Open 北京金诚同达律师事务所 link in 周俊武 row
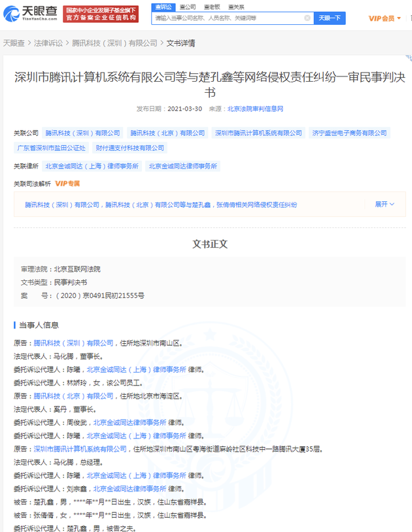 (x=129, y=422)
